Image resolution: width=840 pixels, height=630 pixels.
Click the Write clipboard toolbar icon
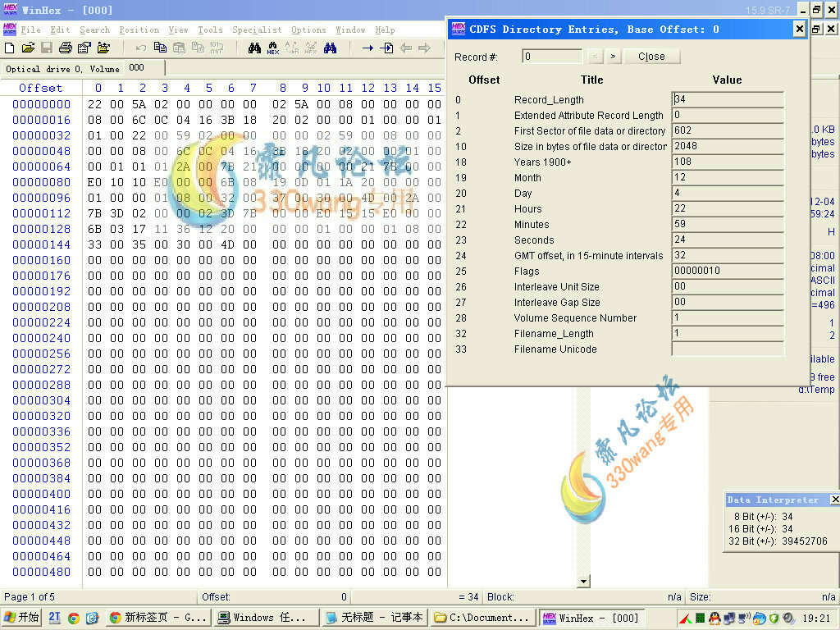(198, 48)
